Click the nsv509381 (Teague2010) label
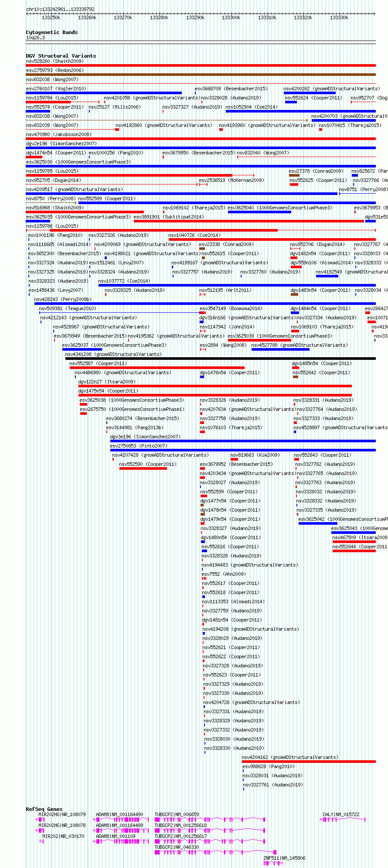 [x=68, y=308]
